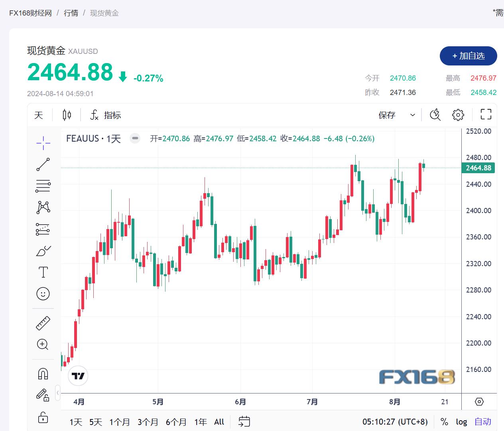Screen dimensions: 504x431
Task: Select the ruler measure tool
Action: point(43,323)
